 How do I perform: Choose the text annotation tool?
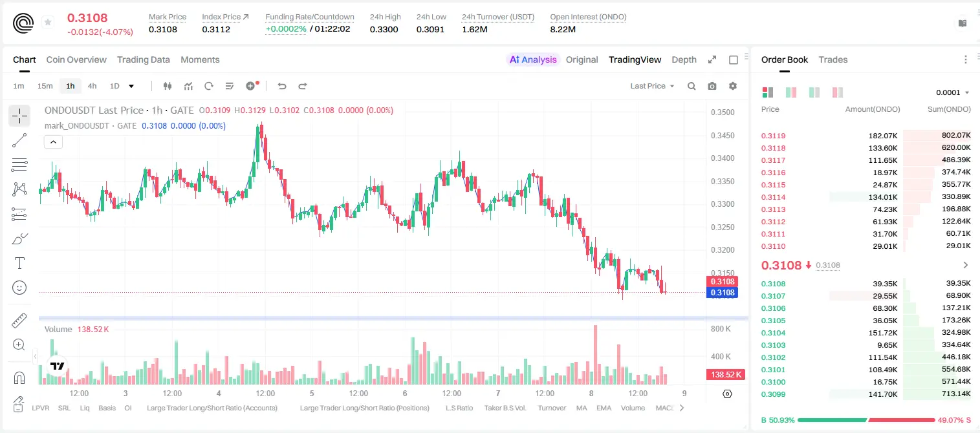point(19,263)
